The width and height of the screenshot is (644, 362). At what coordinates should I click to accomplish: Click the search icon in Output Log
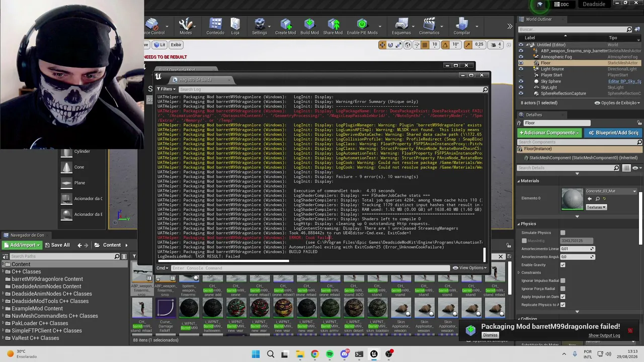coord(485,89)
